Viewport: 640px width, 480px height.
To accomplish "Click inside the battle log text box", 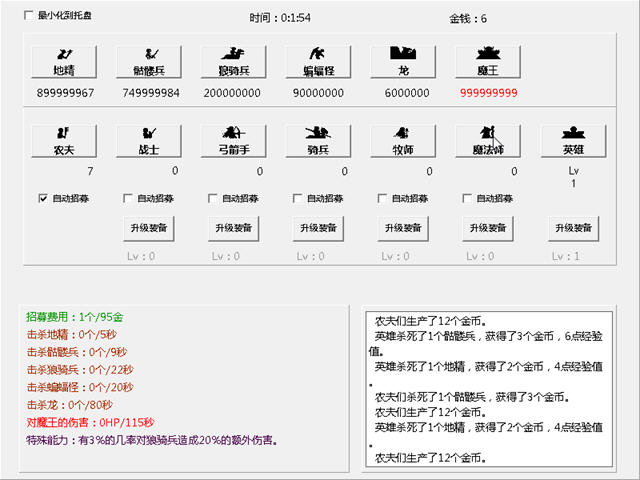I will click(x=487, y=390).
